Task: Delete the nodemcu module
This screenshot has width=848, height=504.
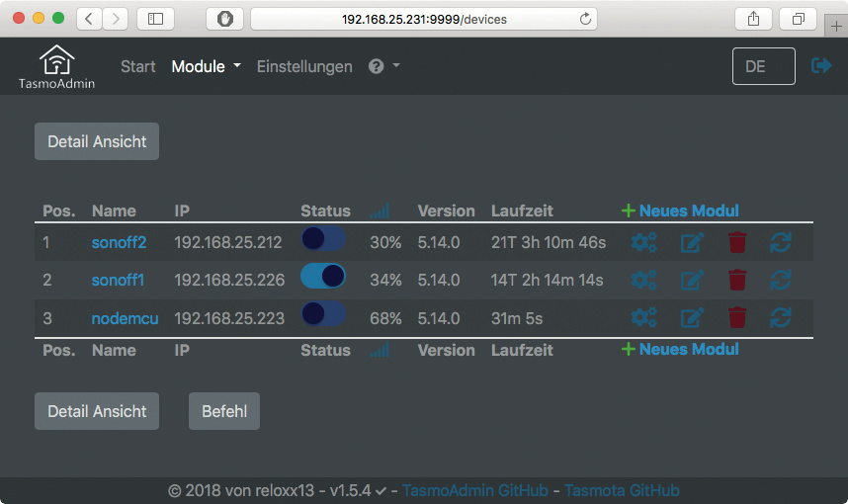Action: tap(737, 317)
